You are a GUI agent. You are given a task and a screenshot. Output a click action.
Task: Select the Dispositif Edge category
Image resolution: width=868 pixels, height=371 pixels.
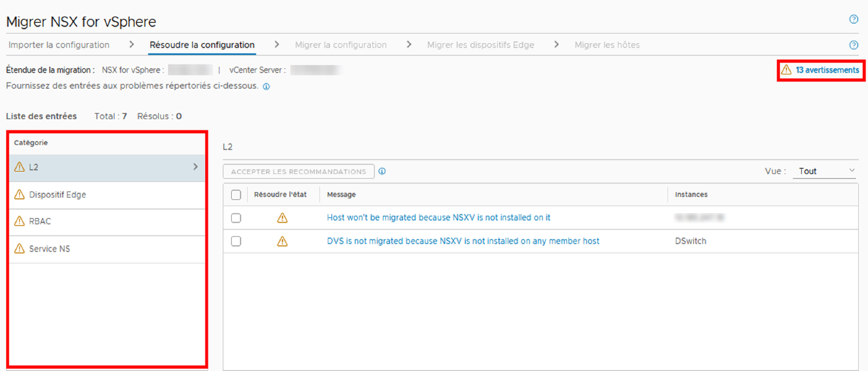coord(107,195)
